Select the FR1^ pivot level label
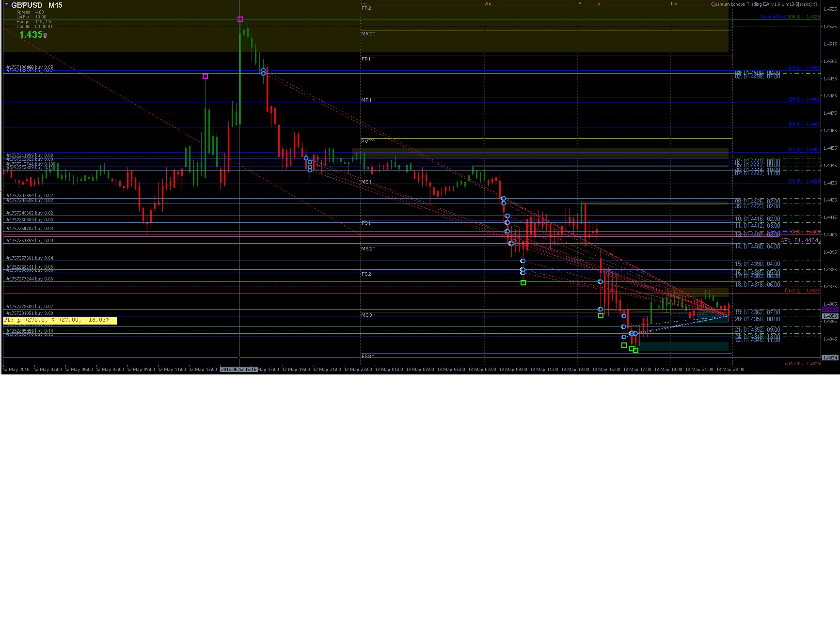 tap(368, 59)
